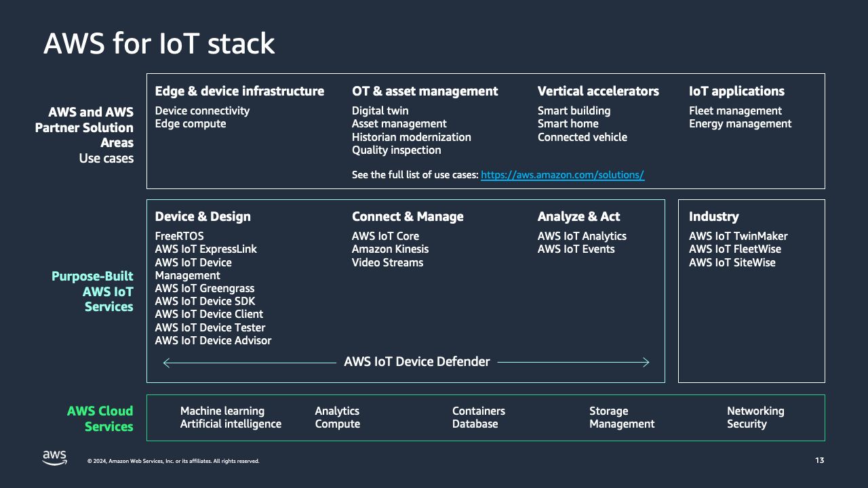The image size is (868, 488).
Task: Click the AWS IoT Device Defender arrow bar
Action: click(416, 362)
